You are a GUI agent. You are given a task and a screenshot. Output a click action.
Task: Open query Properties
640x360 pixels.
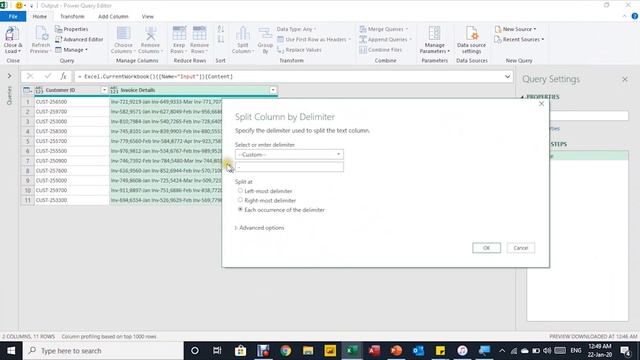[71, 29]
